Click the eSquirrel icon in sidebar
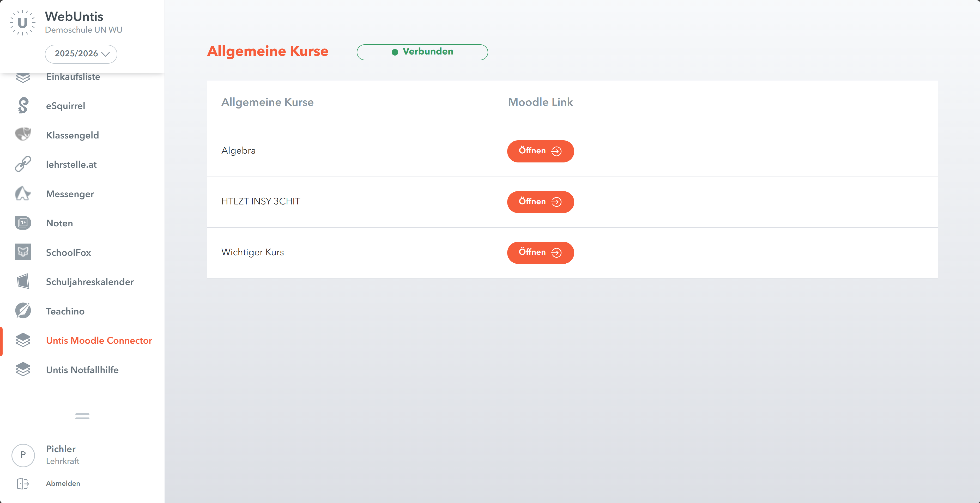980x503 pixels. (x=23, y=106)
